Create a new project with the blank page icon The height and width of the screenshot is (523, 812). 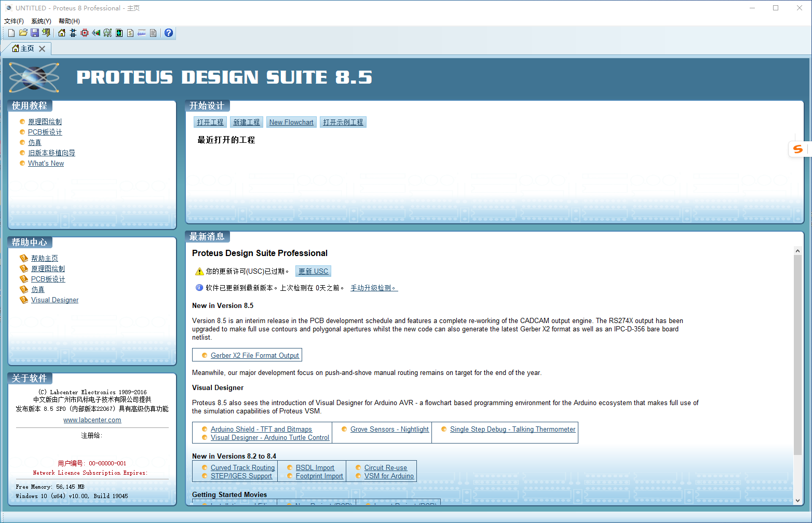click(11, 33)
